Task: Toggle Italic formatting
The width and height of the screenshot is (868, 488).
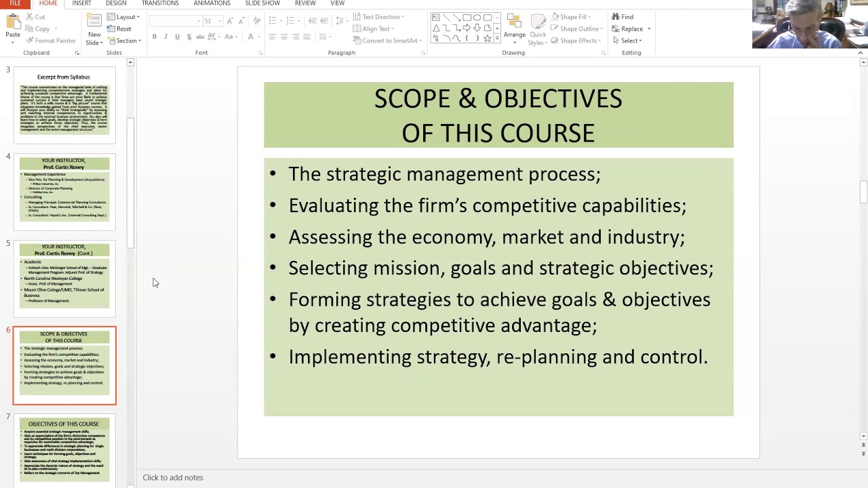Action: pyautogui.click(x=166, y=37)
